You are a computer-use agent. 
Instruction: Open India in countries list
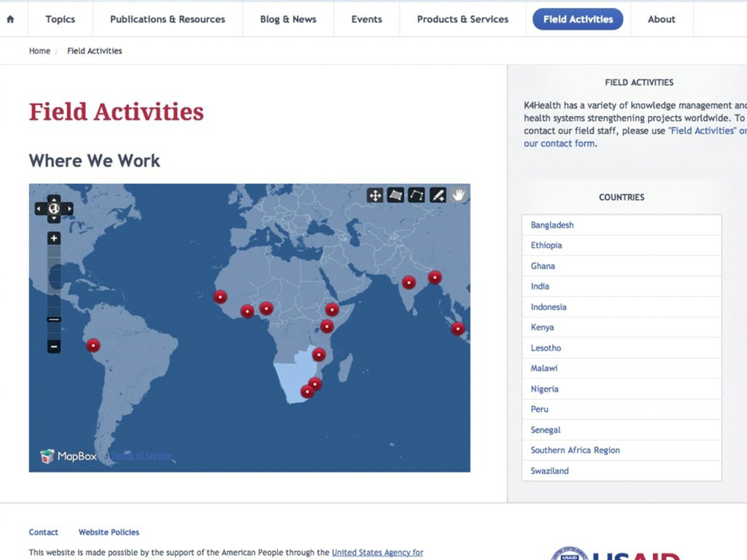coord(622,286)
